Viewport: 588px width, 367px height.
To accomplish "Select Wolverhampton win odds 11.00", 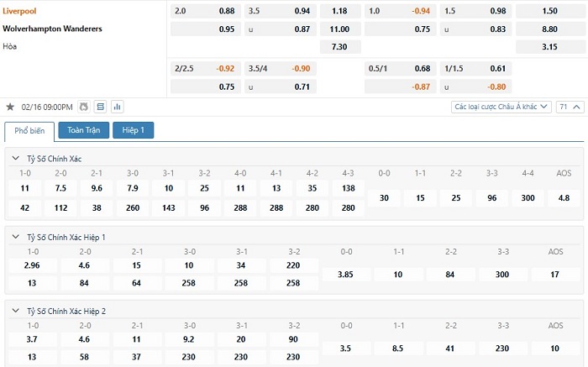I will pyautogui.click(x=340, y=29).
